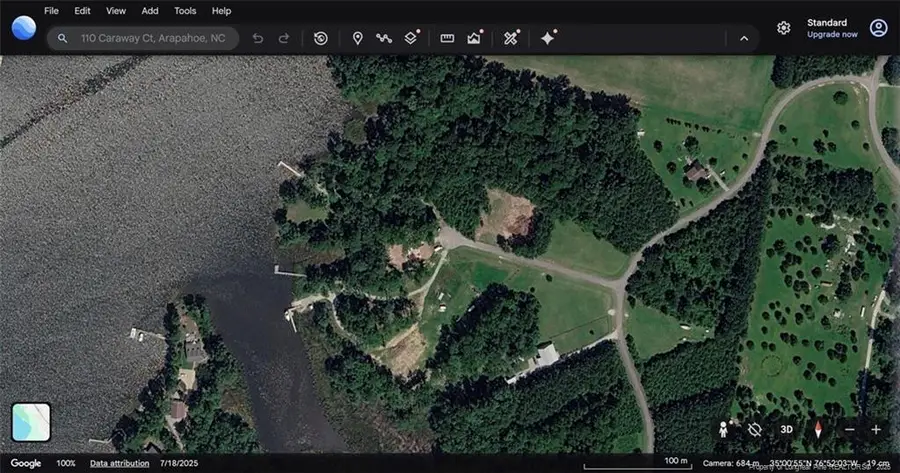
Task: Click the compass to reset north
Action: (x=818, y=429)
